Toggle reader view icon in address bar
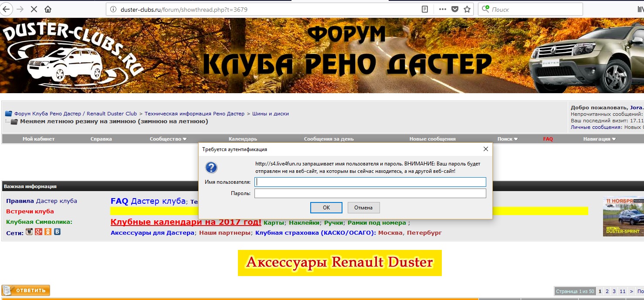 pos(424,9)
